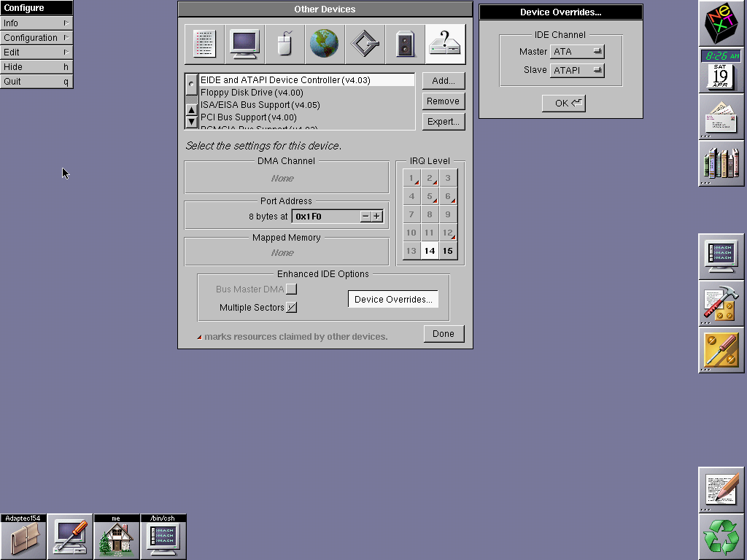Expand the Configuration submenu
Image resolution: width=747 pixels, height=560 pixels.
tap(36, 38)
